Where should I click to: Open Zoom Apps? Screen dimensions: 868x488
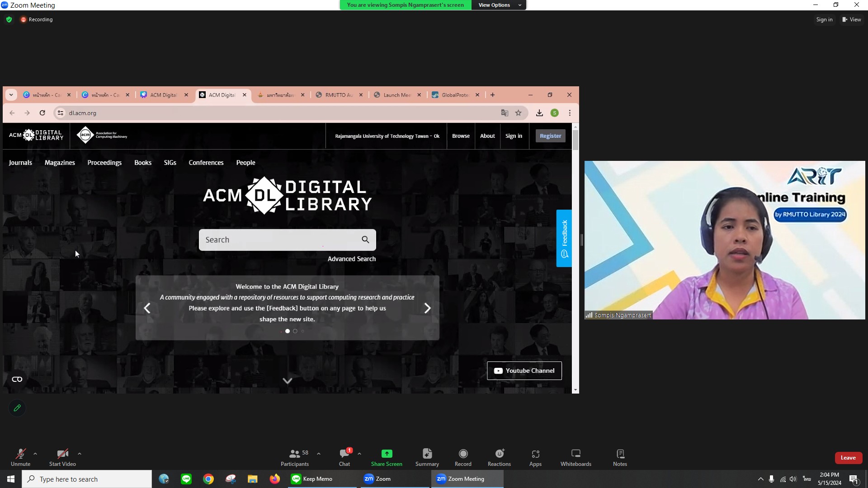click(535, 457)
